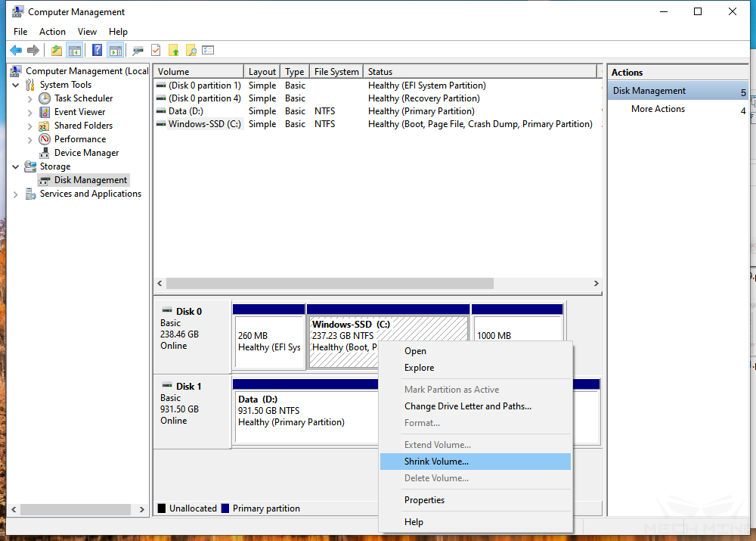Open the Action menu in menu bar
This screenshot has height=541, width=756.
pyautogui.click(x=52, y=32)
